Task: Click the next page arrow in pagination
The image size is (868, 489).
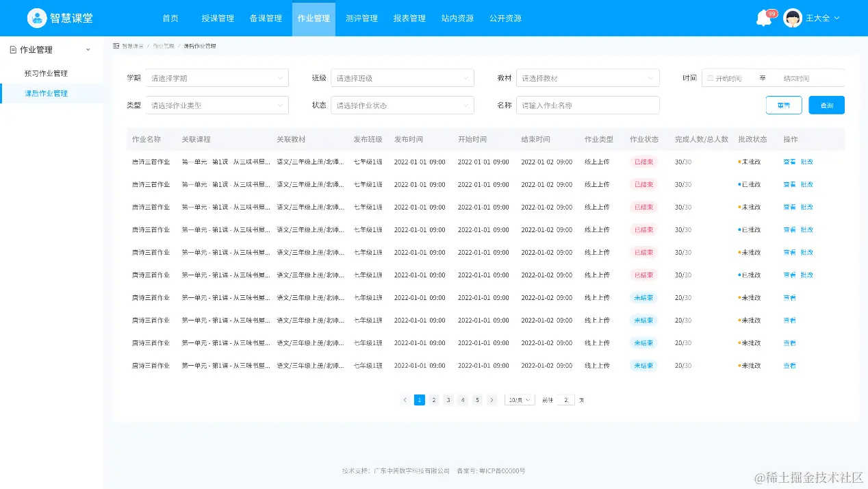Action: click(492, 399)
